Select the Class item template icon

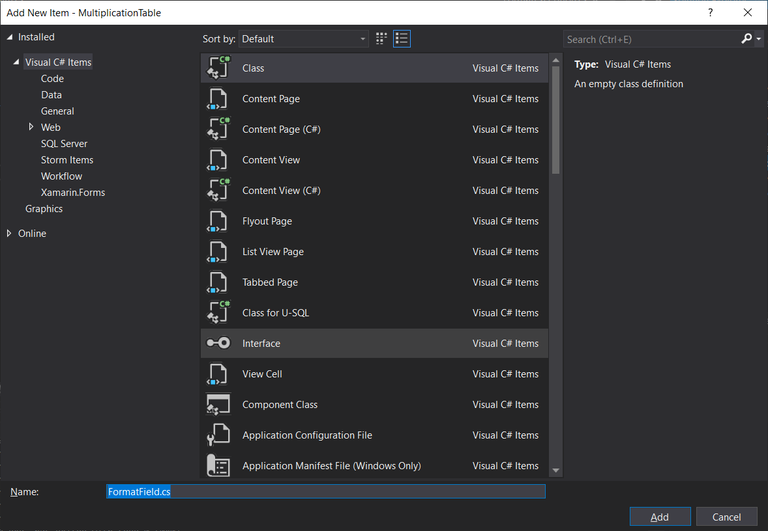pos(218,68)
